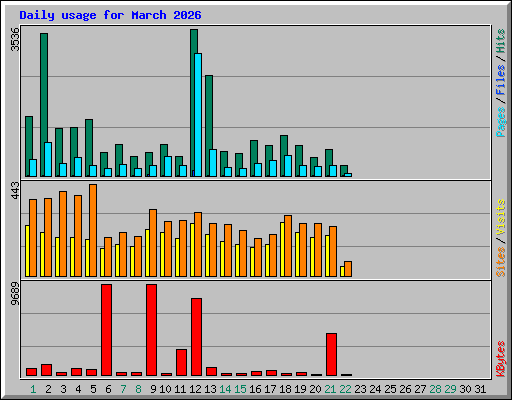
Task: Click day label 27 on the x-axis
Action: click(x=420, y=389)
